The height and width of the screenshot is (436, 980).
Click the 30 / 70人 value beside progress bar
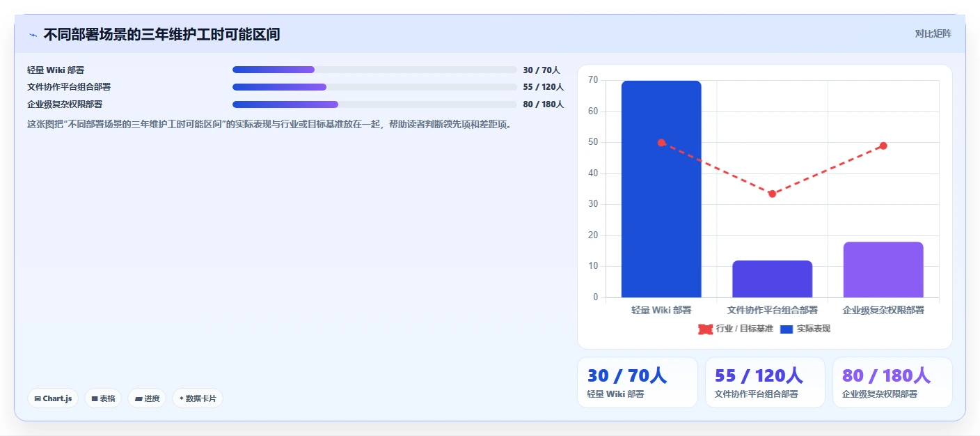(x=542, y=70)
